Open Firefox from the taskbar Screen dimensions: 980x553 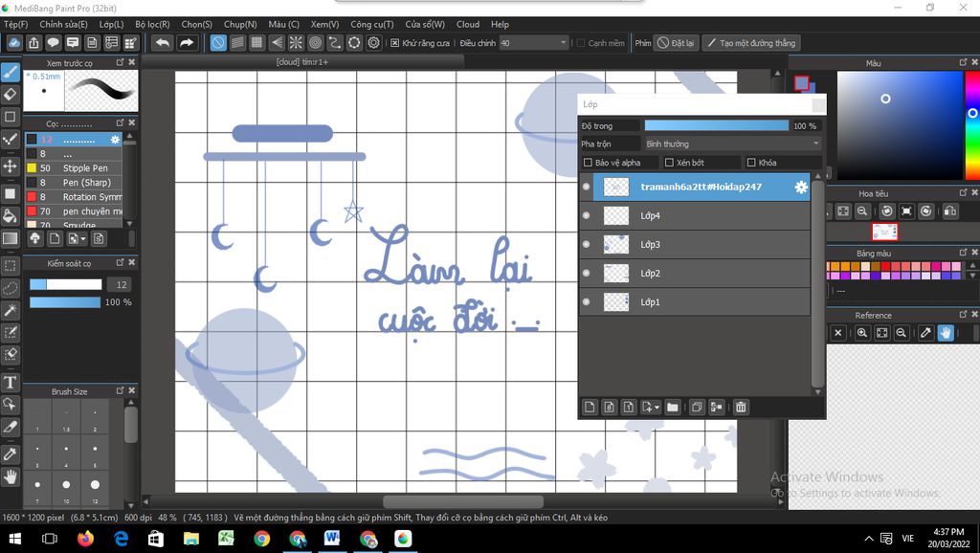pyautogui.click(x=85, y=538)
